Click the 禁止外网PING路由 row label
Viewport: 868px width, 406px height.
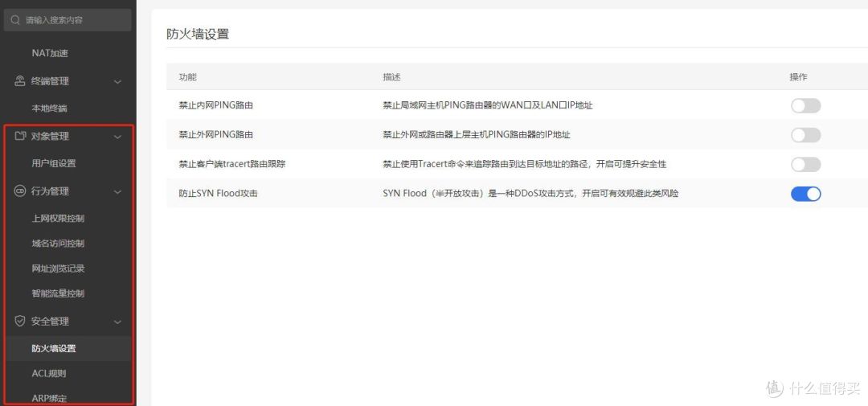coord(216,134)
